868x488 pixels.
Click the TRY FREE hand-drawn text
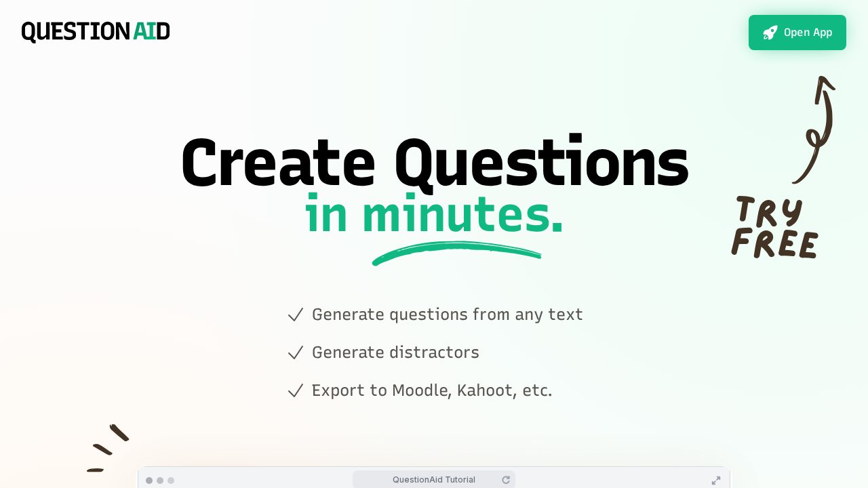pos(774,227)
